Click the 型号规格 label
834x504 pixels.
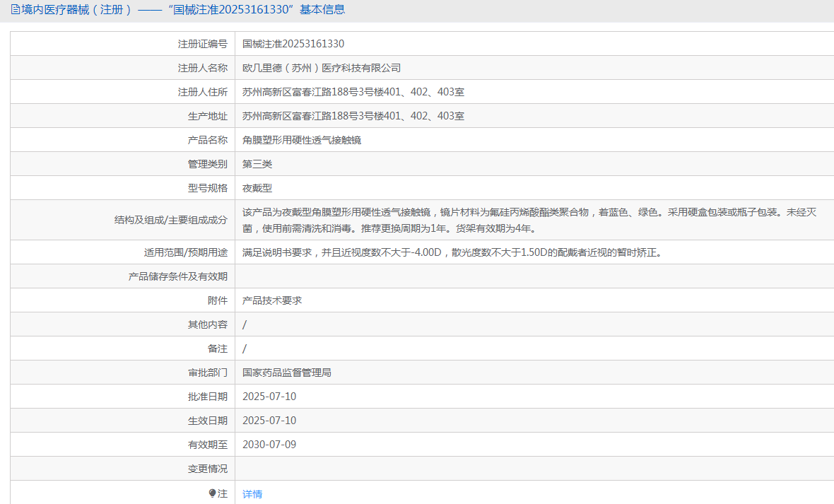click(x=207, y=188)
